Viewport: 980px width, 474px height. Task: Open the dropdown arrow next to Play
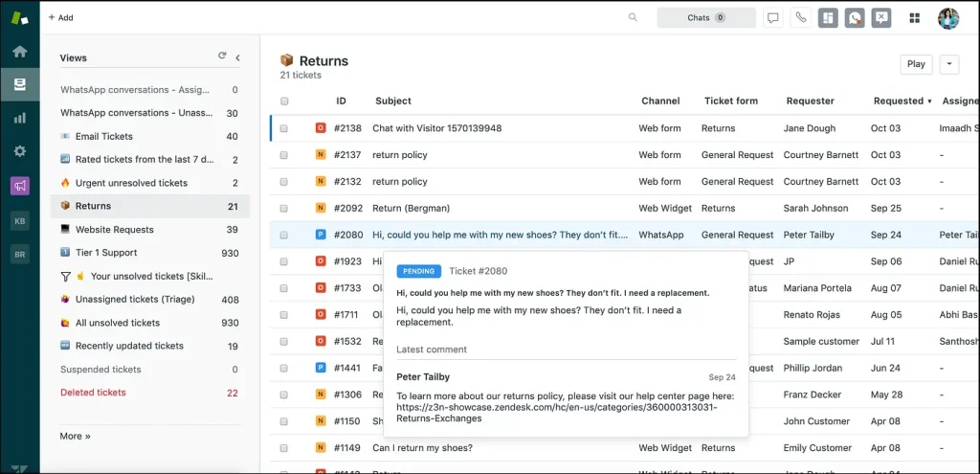click(949, 64)
